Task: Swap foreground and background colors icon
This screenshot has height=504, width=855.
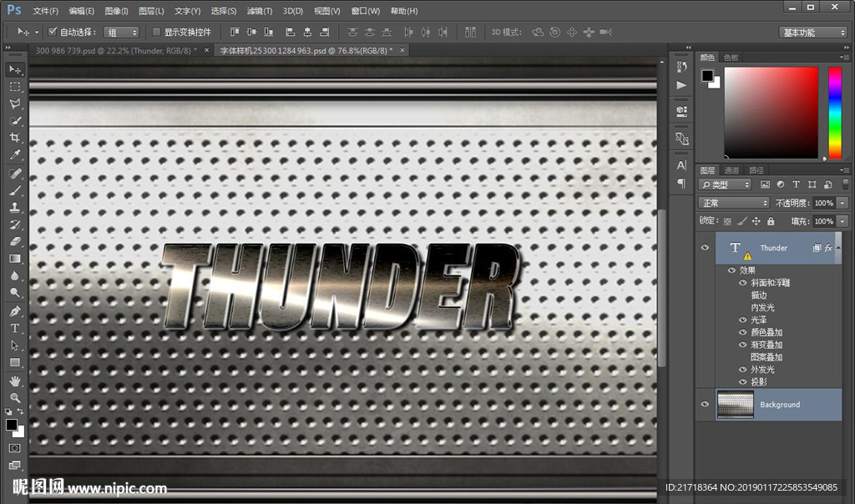Action: (21, 411)
